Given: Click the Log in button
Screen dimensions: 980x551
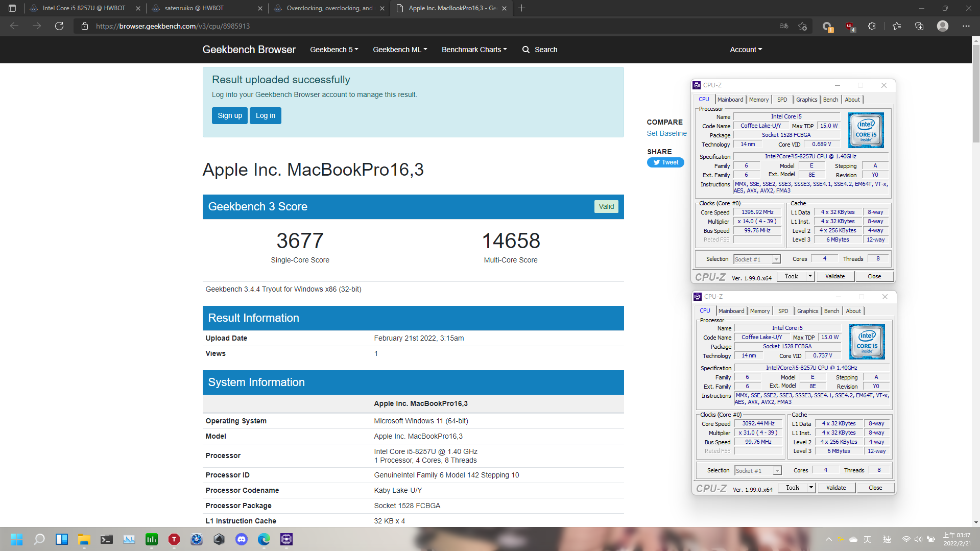Looking at the screenshot, I should pos(266,115).
